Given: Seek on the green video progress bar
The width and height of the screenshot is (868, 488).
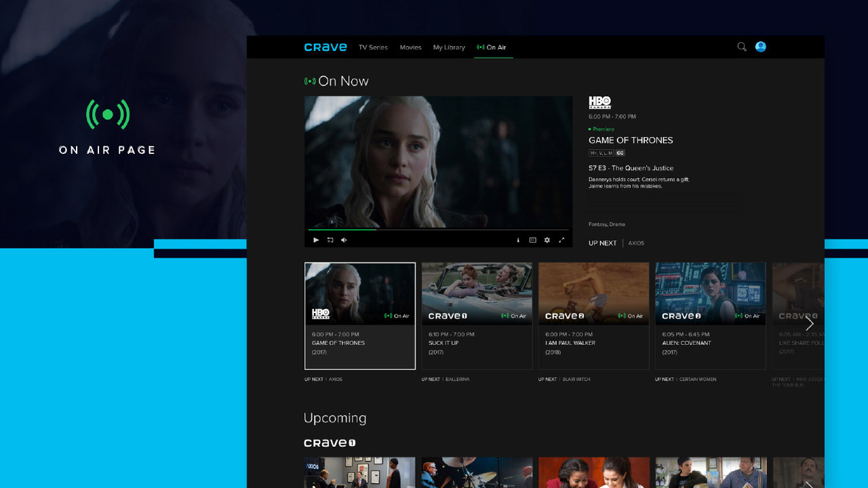Looking at the screenshot, I should click(438, 230).
